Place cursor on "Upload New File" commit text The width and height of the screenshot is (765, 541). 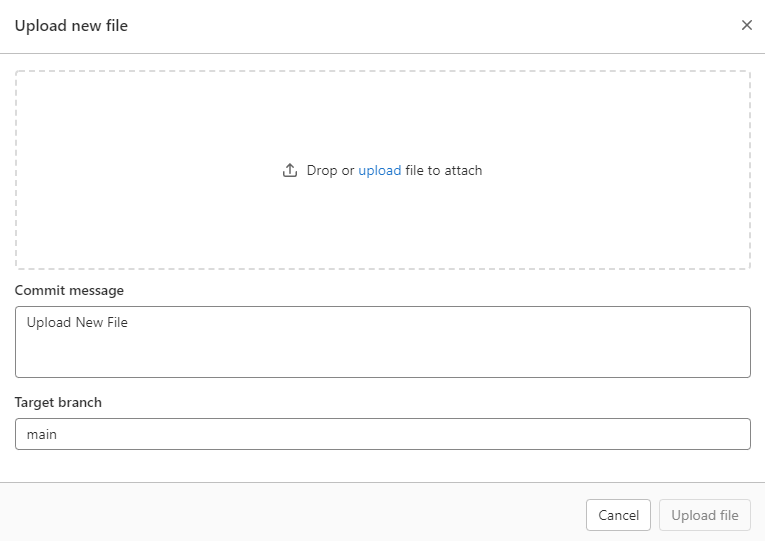(77, 322)
